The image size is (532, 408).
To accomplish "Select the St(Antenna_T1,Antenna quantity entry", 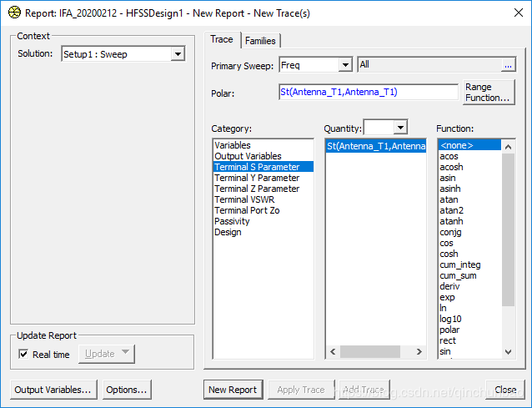I will coord(376,146).
